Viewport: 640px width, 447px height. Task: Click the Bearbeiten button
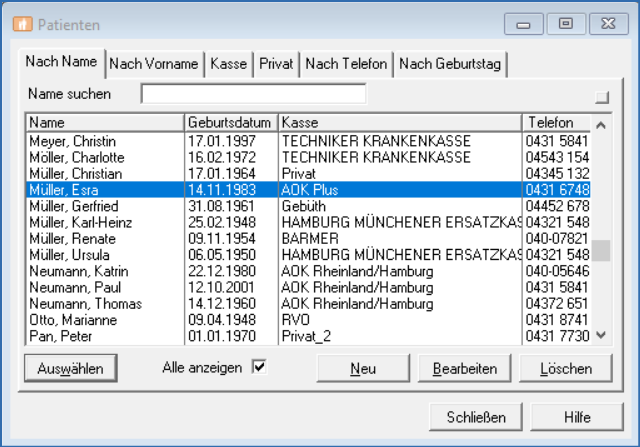coord(464,368)
